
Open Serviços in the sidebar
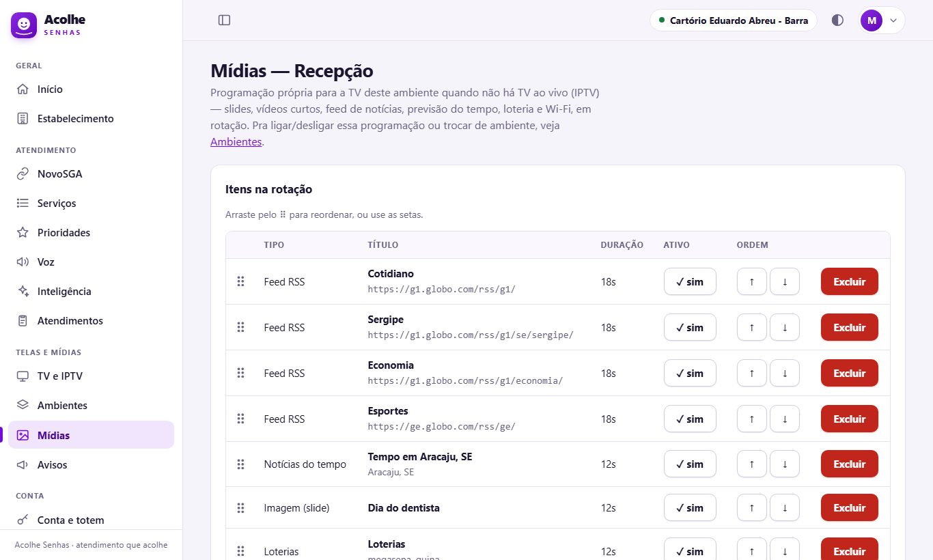(x=91, y=204)
